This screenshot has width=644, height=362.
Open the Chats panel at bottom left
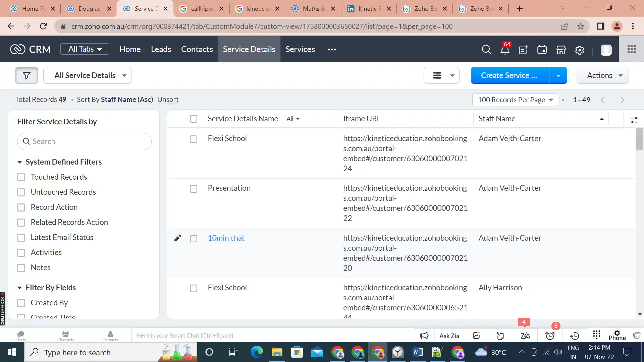tap(20, 335)
